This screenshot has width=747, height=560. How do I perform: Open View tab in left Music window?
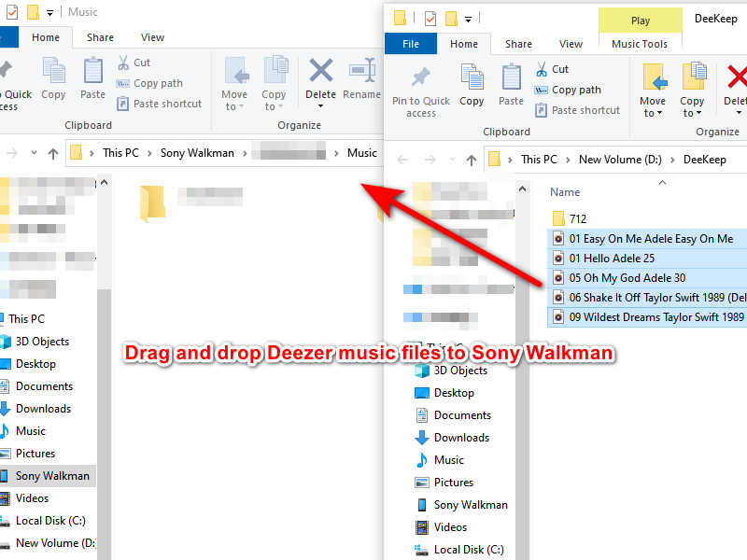pos(152,37)
